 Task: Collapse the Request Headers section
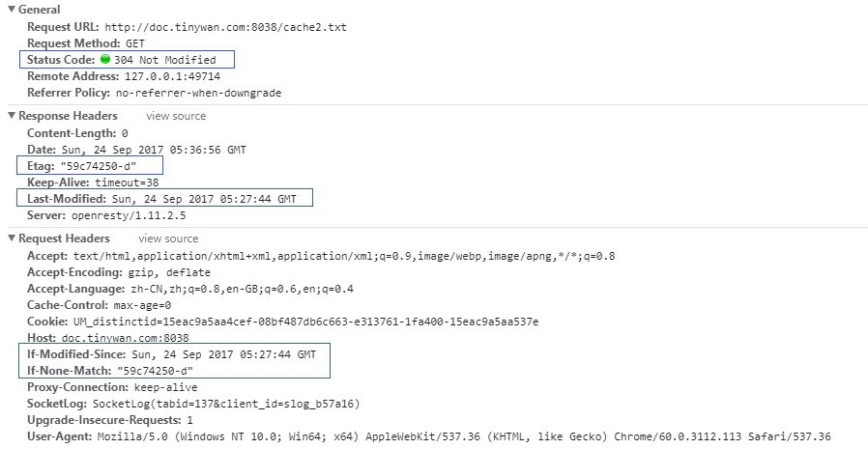coord(12,239)
